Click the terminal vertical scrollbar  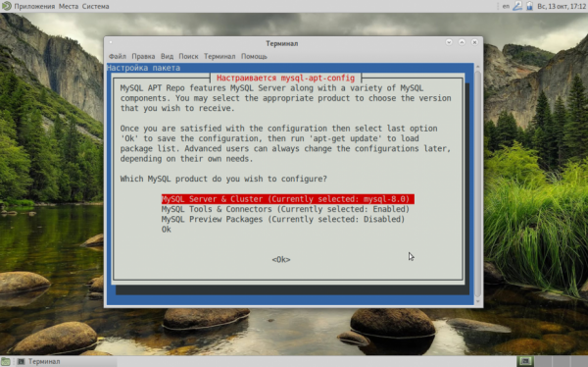(x=478, y=184)
